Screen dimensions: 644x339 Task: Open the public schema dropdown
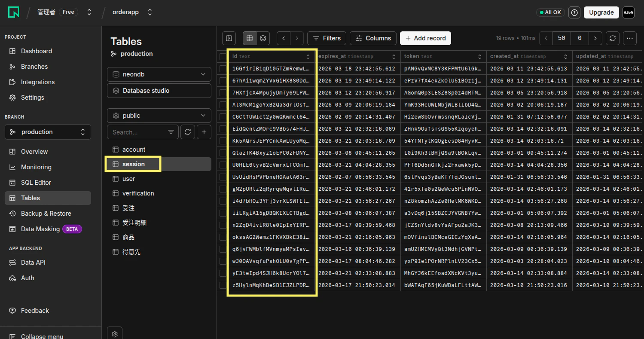click(x=159, y=116)
